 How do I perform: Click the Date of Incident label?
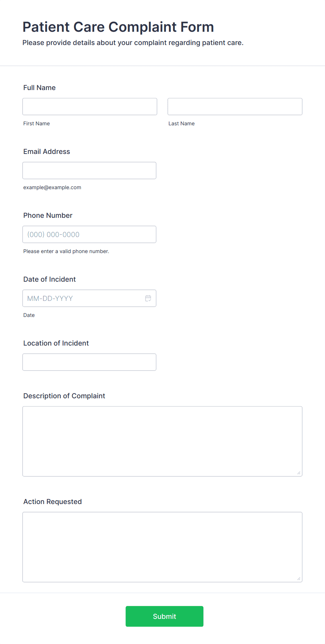coord(50,279)
